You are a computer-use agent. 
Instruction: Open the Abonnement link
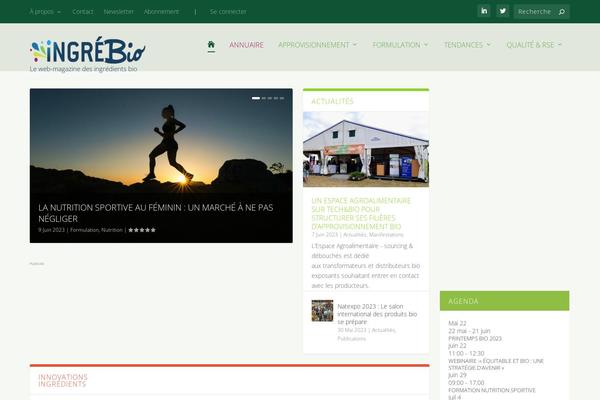(161, 11)
